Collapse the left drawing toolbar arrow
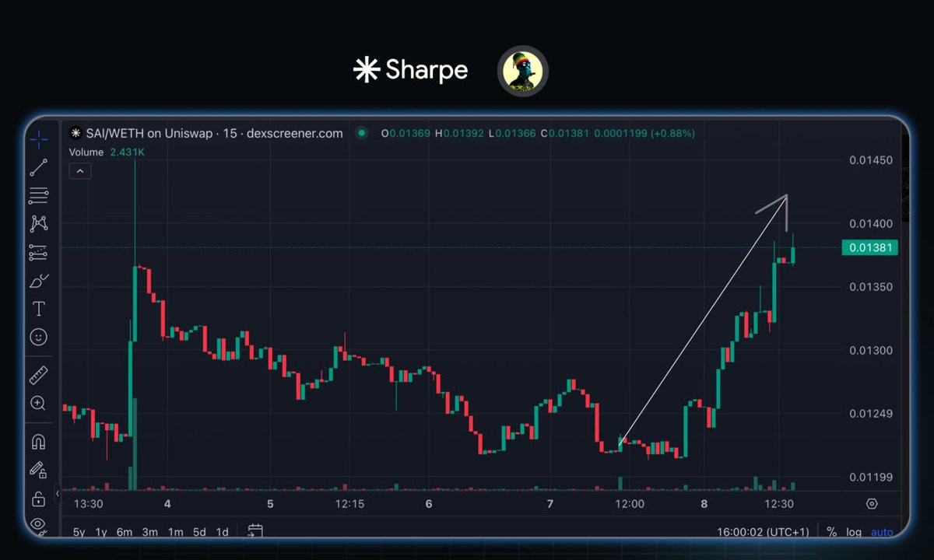This screenshot has width=934, height=560. tap(58, 493)
